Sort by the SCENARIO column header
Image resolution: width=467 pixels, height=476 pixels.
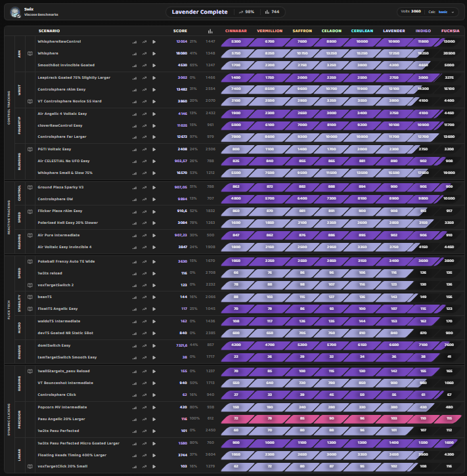[x=49, y=31]
